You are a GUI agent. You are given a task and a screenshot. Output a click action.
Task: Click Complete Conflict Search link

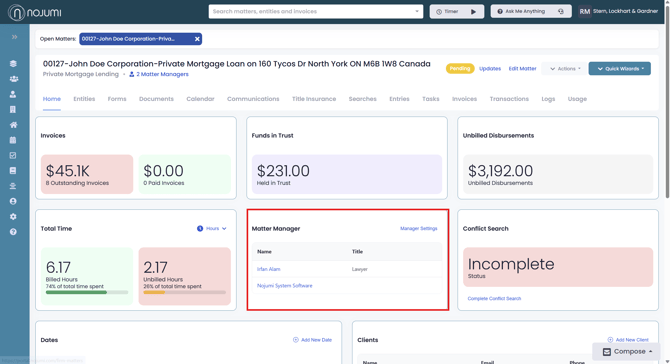point(494,299)
